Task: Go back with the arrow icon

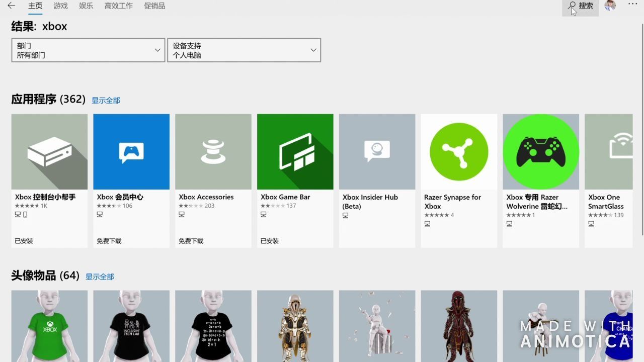Action: (11, 6)
